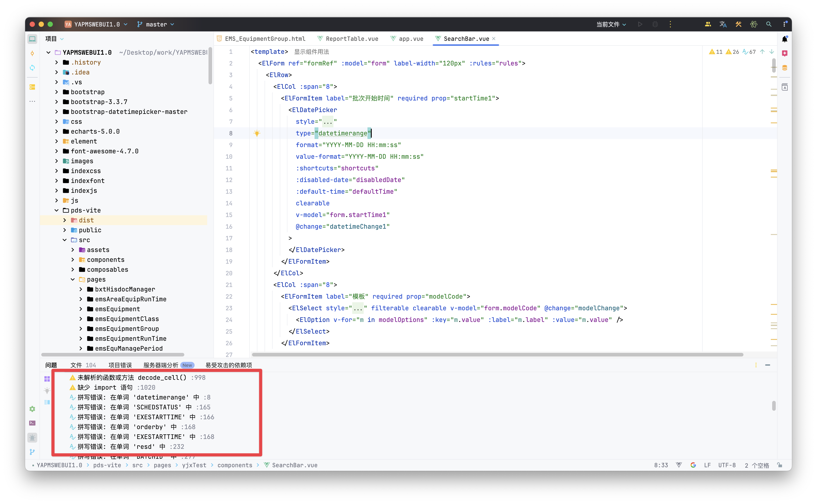Open the 项目错误 tab
817x504 pixels.
pyautogui.click(x=120, y=365)
